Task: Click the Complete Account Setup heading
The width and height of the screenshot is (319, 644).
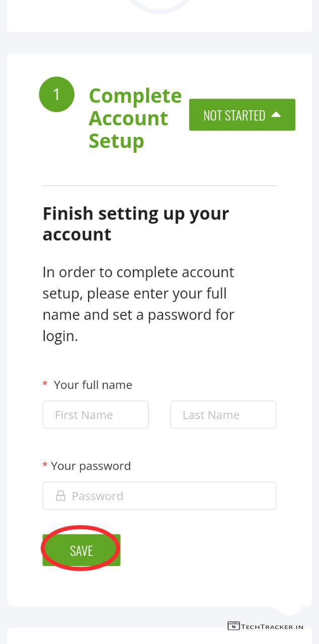Action: pos(135,118)
